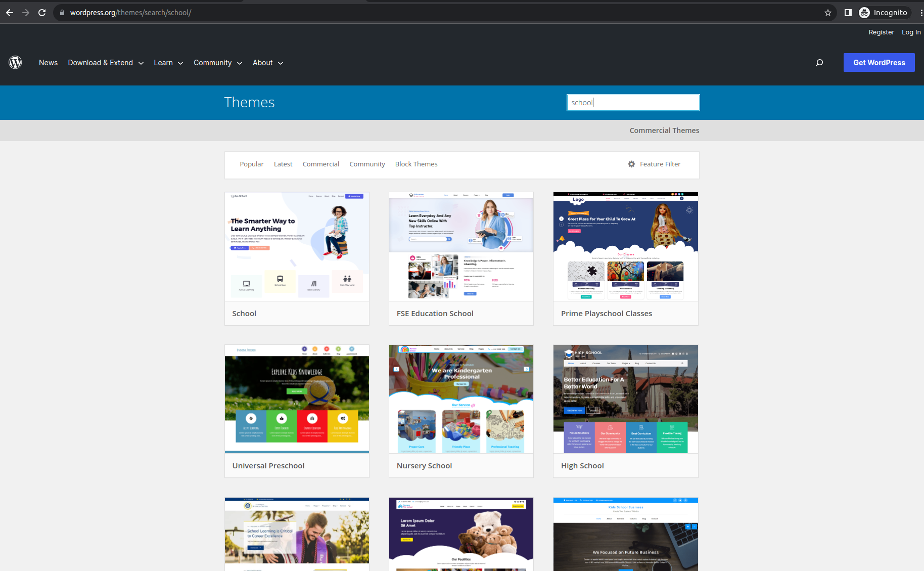Open site search magnifier icon

pos(819,63)
